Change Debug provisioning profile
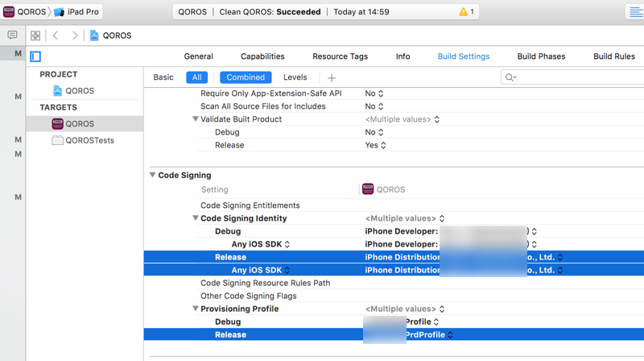The width and height of the screenshot is (644, 361). pyautogui.click(x=402, y=322)
